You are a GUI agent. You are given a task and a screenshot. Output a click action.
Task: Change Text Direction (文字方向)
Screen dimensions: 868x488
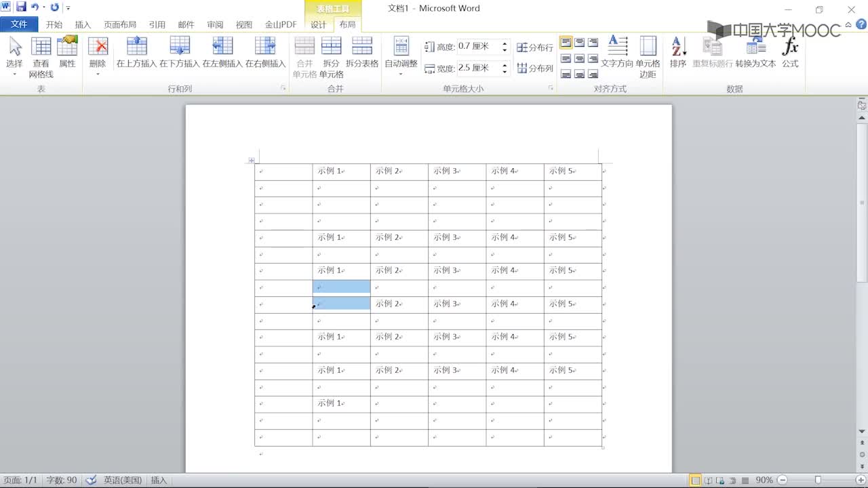[x=617, y=53]
